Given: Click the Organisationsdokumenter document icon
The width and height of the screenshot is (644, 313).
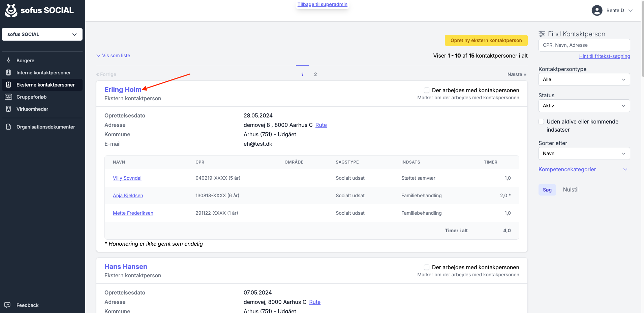Looking at the screenshot, I should point(8,127).
